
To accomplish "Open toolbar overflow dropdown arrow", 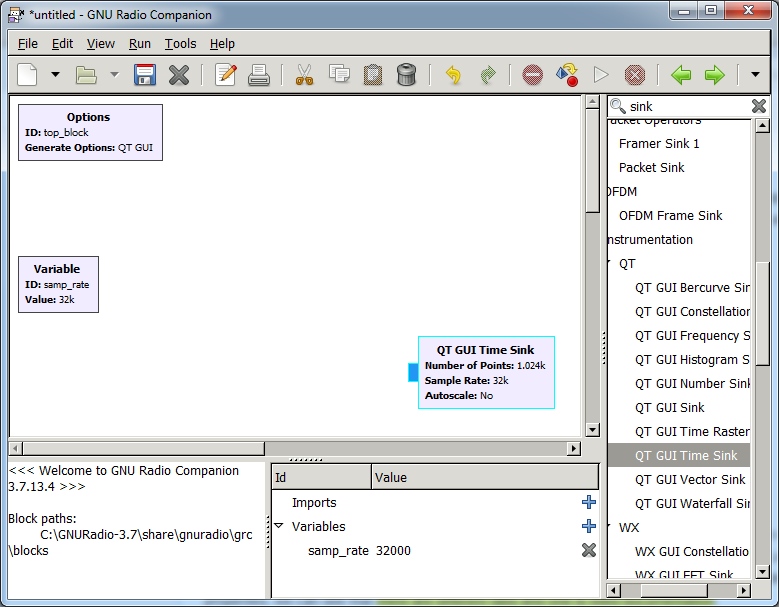I will tap(755, 75).
